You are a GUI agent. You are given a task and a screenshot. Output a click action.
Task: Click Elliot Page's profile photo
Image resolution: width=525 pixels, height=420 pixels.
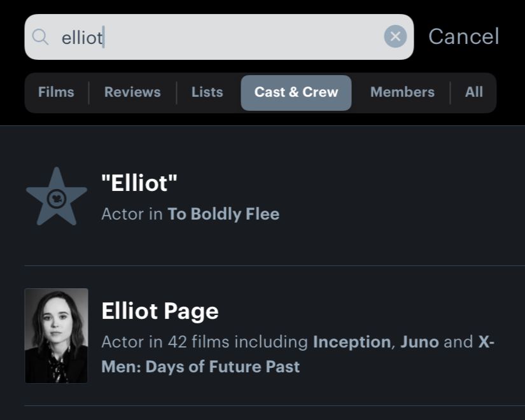(56, 335)
